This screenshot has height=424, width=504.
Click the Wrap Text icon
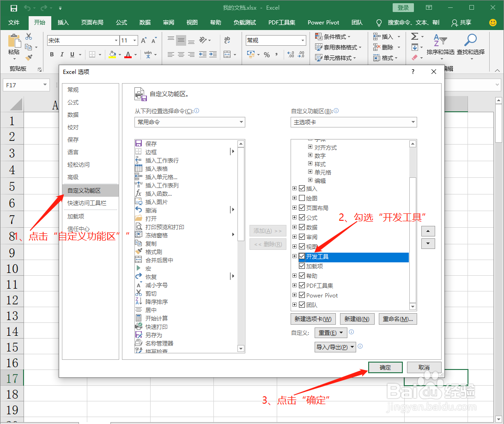coord(227,40)
